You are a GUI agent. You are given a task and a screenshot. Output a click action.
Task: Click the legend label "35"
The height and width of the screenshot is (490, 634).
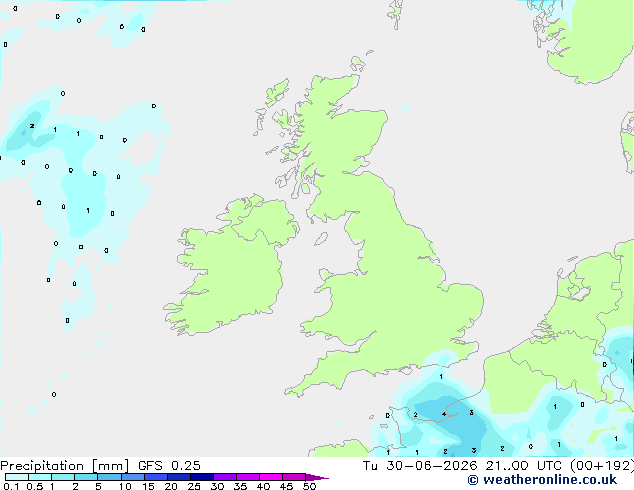240,486
